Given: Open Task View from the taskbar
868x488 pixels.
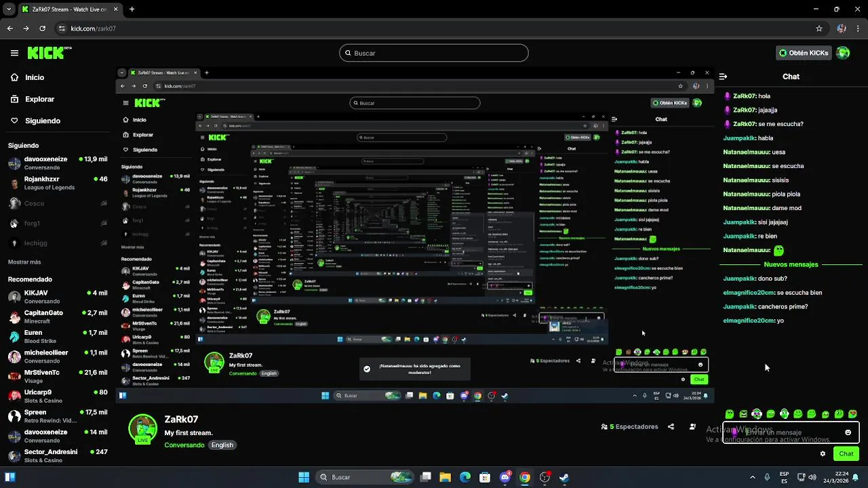Looking at the screenshot, I should (x=425, y=477).
